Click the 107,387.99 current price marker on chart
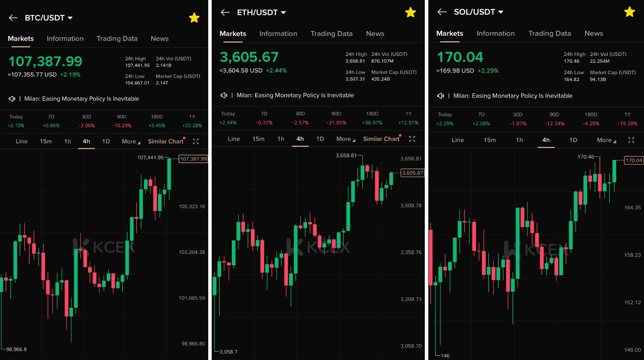644x360 pixels. click(193, 159)
